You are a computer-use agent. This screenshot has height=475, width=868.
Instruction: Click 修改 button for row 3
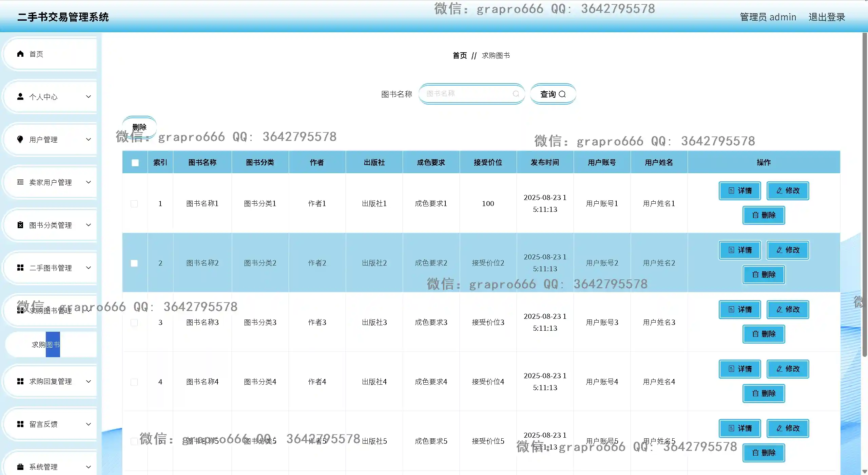(x=788, y=309)
